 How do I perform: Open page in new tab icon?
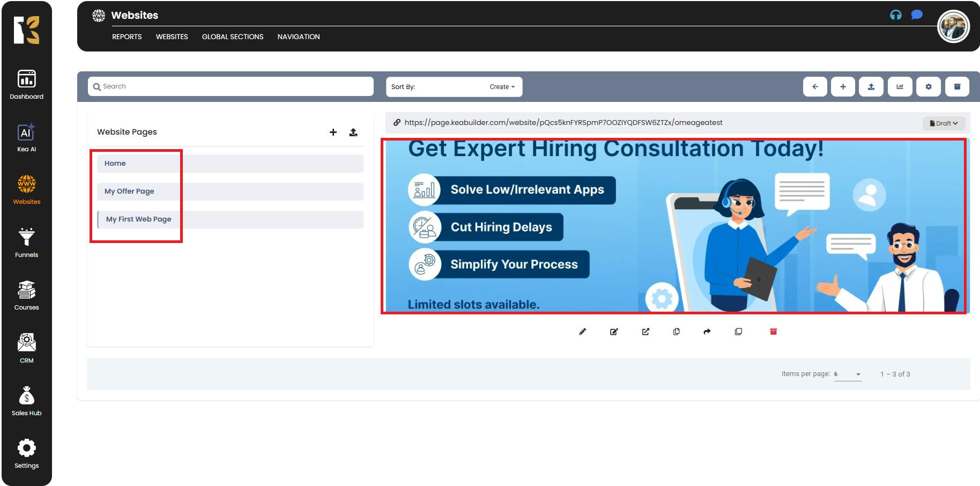(645, 332)
